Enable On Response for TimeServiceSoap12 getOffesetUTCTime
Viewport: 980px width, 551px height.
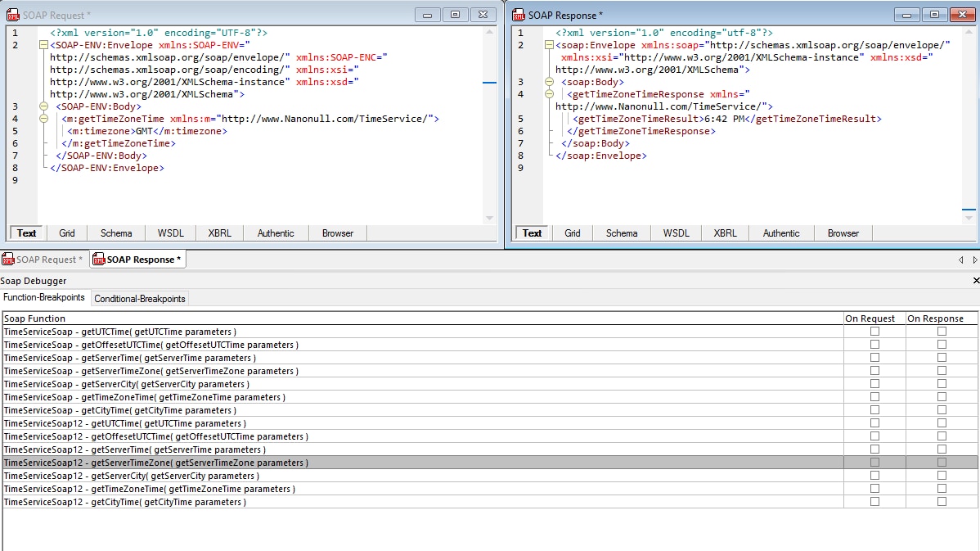coord(942,436)
